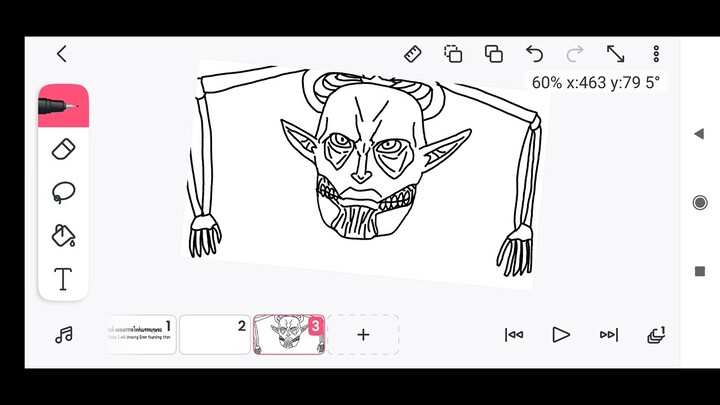Select frame 3 thumbnail
The height and width of the screenshot is (405, 720).
[289, 335]
